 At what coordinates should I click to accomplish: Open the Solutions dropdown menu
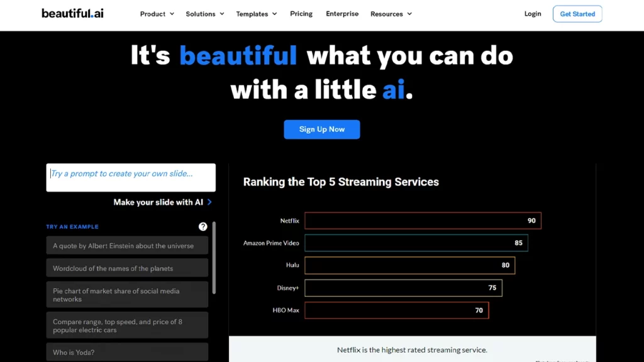205,14
